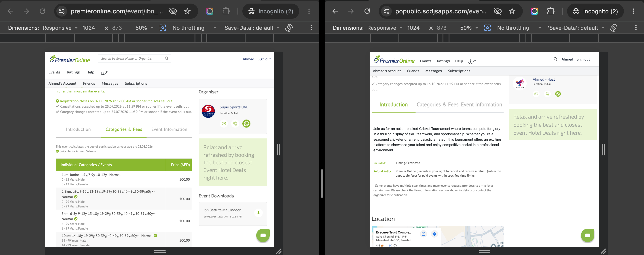Screen dimensions: 644x255
Task: Click the search magnifier on the right page header
Action: tap(555, 59)
